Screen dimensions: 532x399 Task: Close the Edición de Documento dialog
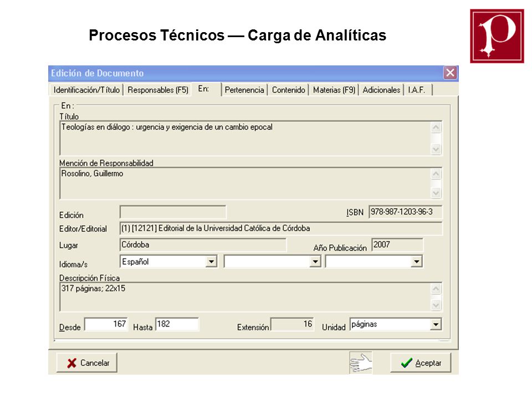(x=450, y=73)
